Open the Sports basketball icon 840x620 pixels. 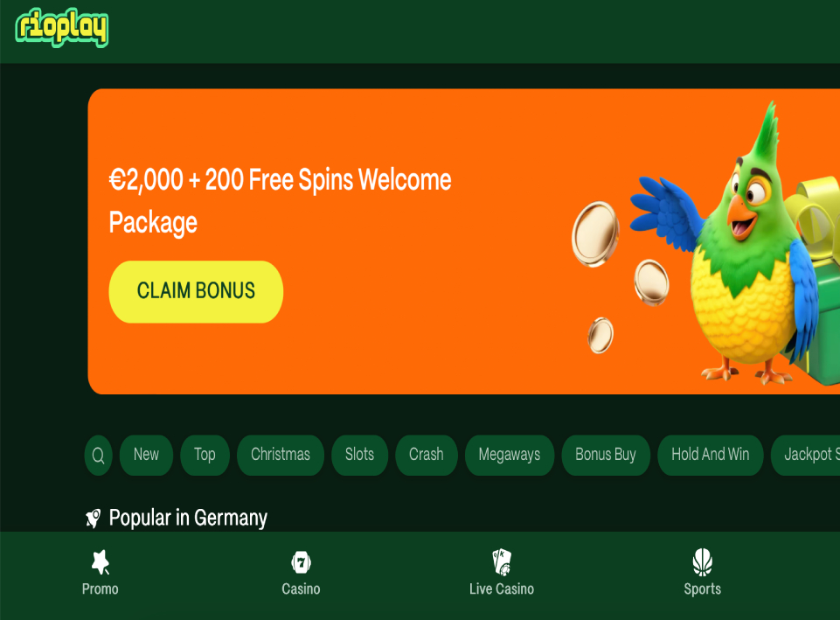pos(702,562)
